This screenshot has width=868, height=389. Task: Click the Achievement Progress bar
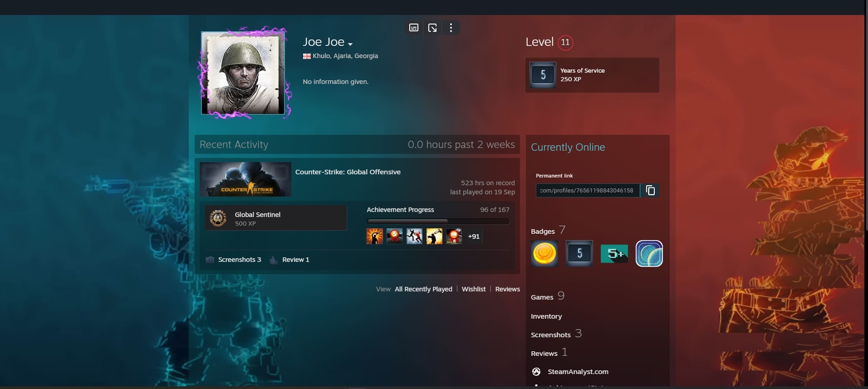[438, 222]
